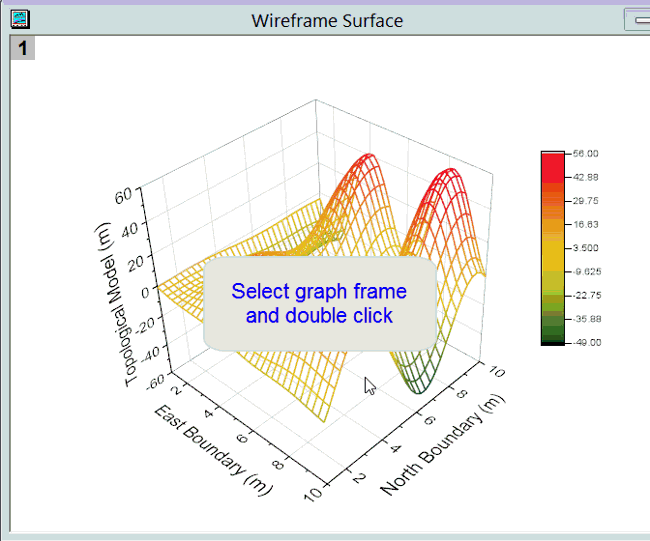Click the 10 tick on North Boundary axis
This screenshot has height=541, width=650.
click(495, 371)
